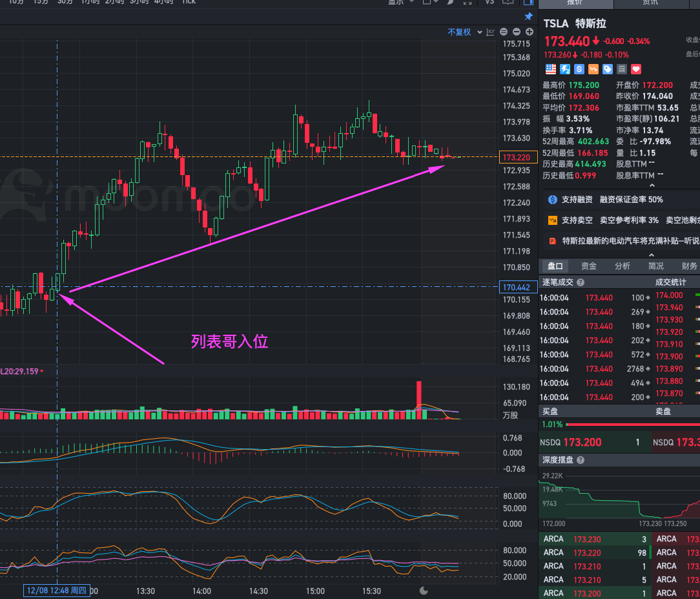This screenshot has width=700, height=599.
Task: Switch to the 简况 tab
Action: click(656, 266)
